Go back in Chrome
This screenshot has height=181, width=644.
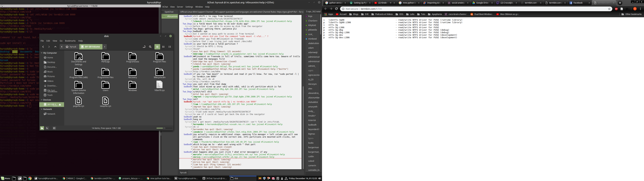[326, 9]
